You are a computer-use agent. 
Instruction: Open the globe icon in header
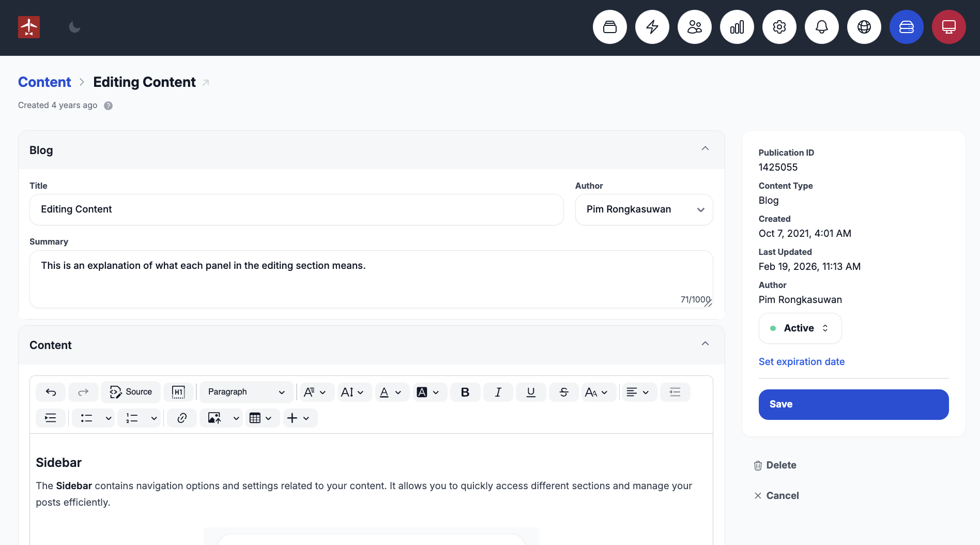(x=864, y=27)
